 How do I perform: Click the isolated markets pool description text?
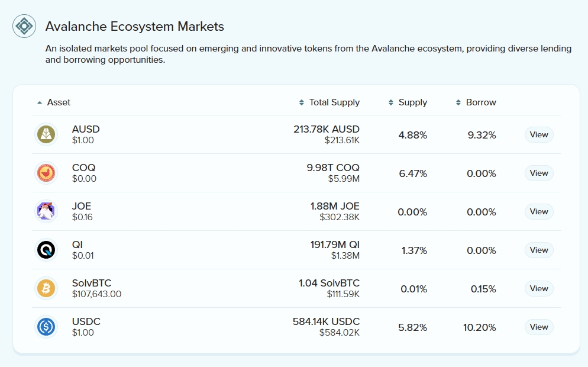(308, 54)
